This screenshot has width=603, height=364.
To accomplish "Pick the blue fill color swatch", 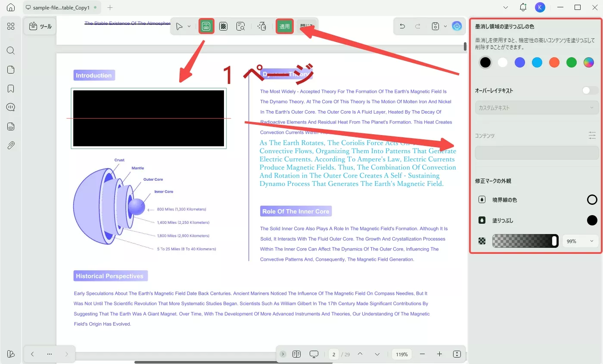I will point(520,62).
